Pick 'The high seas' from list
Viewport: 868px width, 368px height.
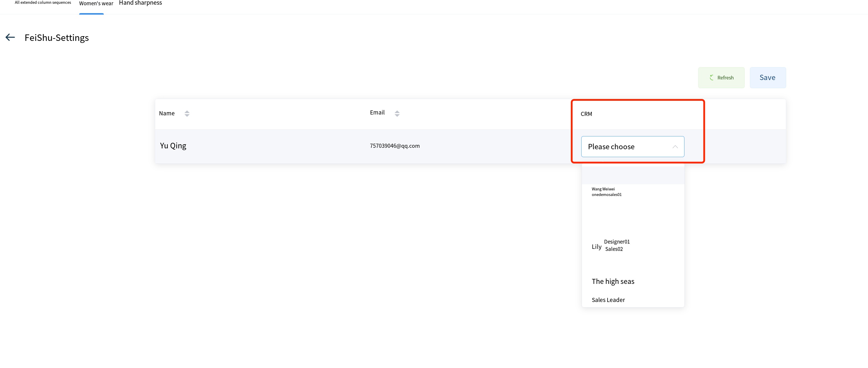613,282
